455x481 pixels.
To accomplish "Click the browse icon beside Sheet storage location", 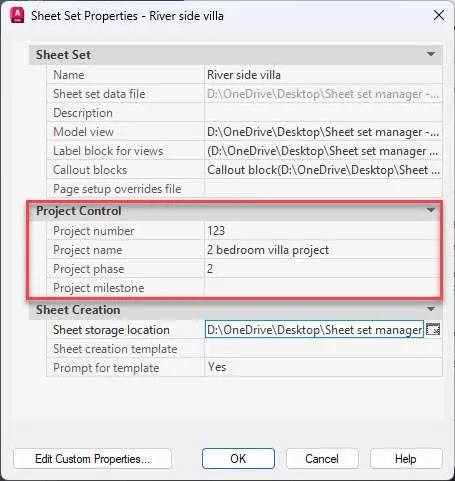I will point(433,330).
